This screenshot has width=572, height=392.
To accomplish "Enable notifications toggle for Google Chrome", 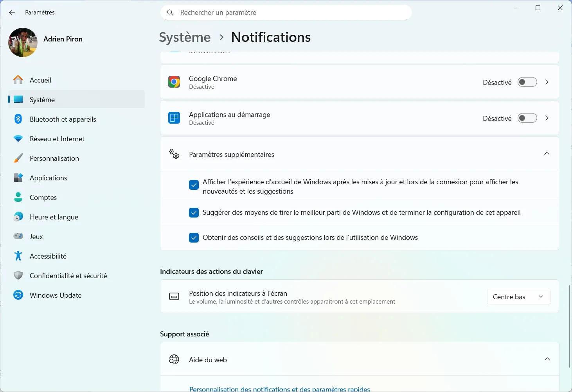I will (x=527, y=82).
